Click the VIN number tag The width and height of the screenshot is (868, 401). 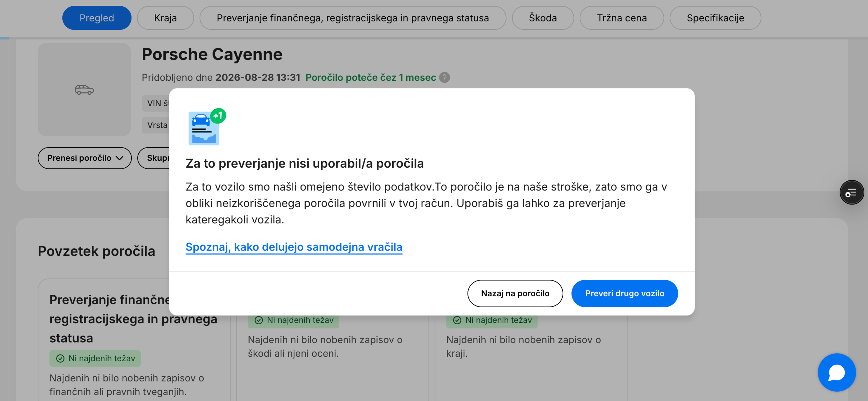[156, 103]
